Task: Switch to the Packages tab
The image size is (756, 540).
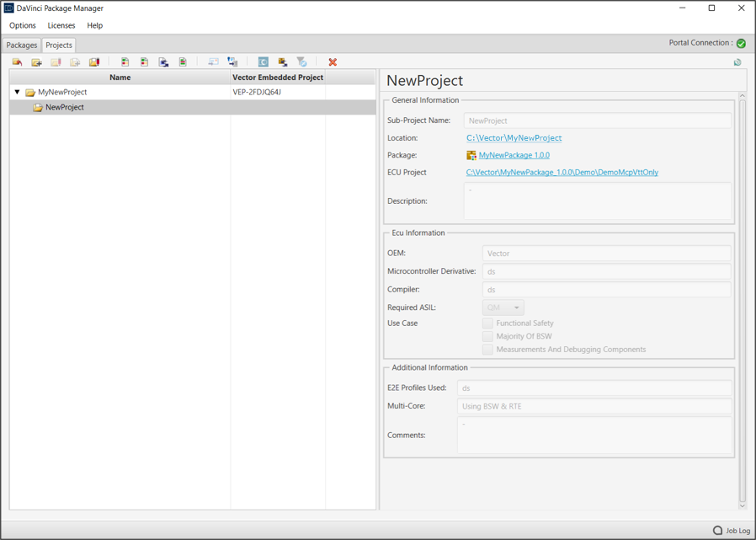Action: pos(22,45)
